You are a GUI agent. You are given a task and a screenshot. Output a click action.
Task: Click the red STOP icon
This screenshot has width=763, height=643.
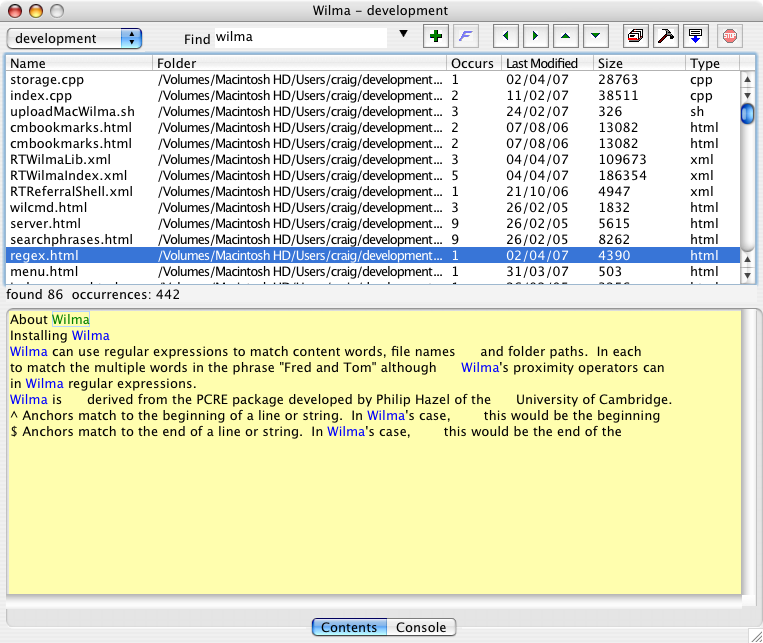point(729,36)
